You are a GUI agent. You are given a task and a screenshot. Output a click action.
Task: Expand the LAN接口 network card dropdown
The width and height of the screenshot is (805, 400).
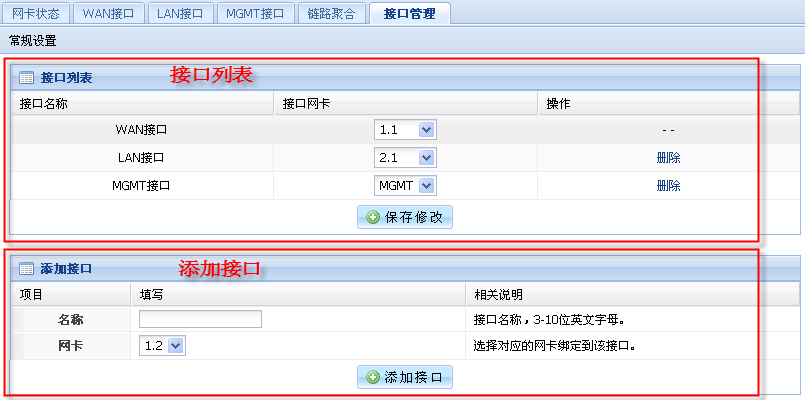pos(405,158)
